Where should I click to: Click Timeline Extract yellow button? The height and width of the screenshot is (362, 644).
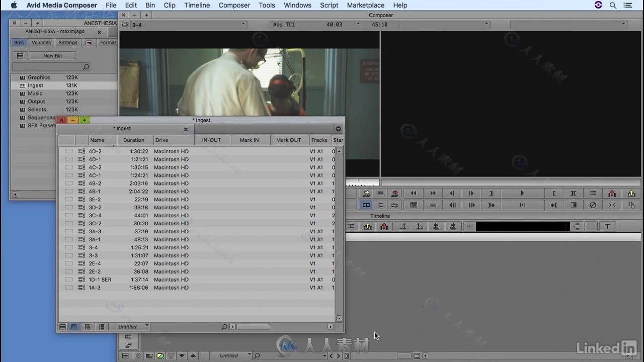[368, 227]
